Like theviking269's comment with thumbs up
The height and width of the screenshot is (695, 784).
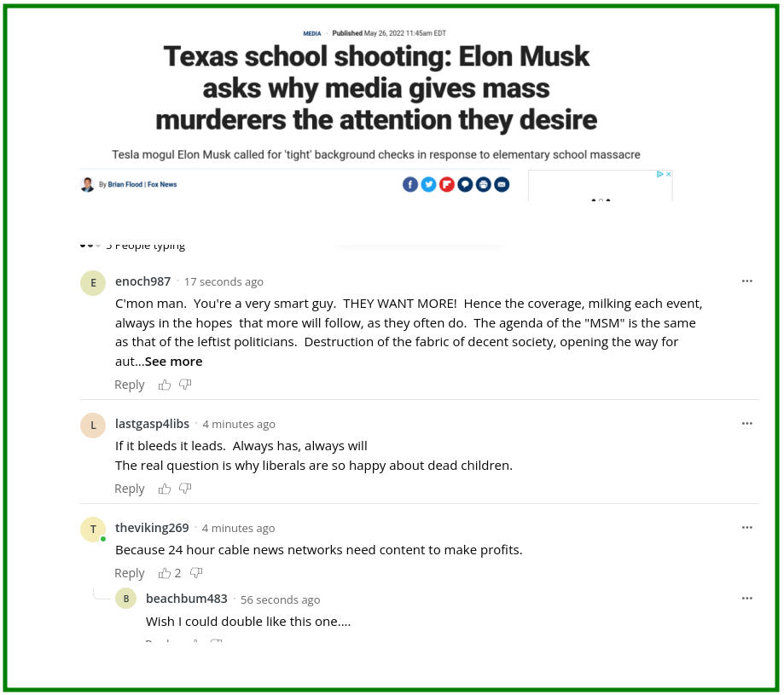coord(165,573)
